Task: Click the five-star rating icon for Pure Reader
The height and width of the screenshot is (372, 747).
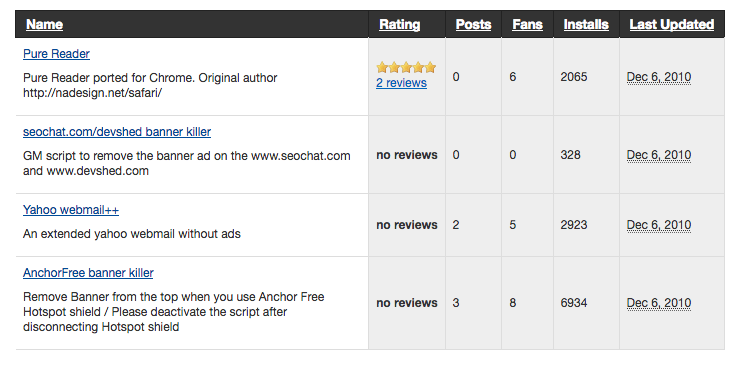Action: [406, 67]
